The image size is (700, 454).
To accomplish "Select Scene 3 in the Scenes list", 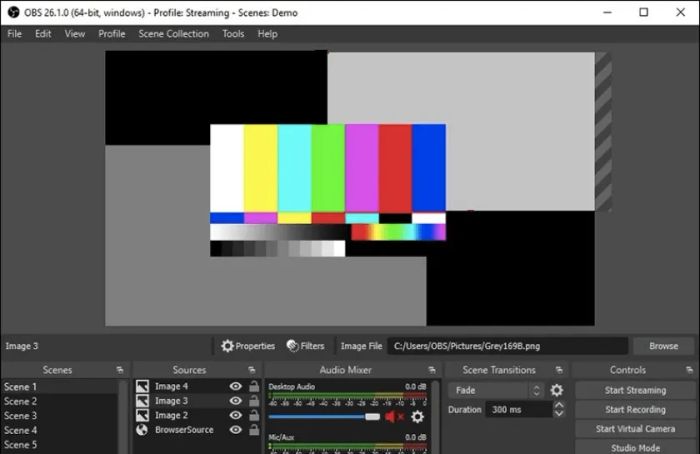I will (60, 416).
